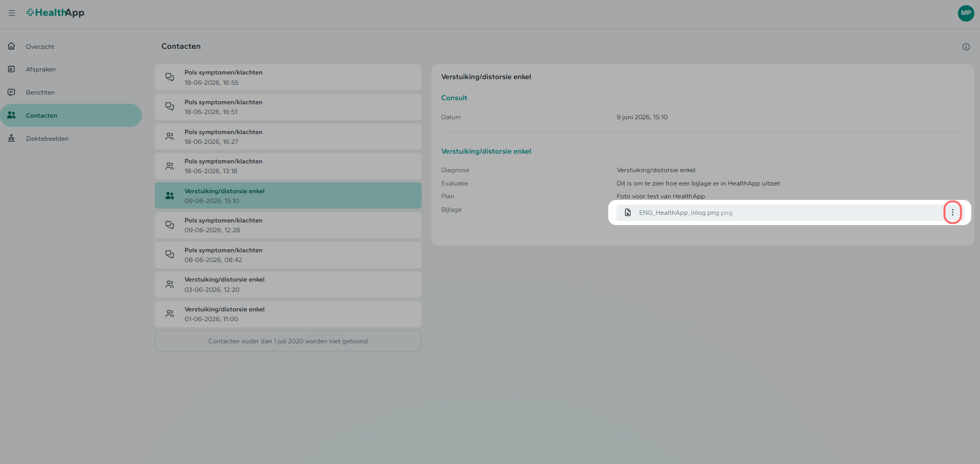Select Pols symptomen/klachten contact from 18-06-2026, 16:55

(288, 78)
